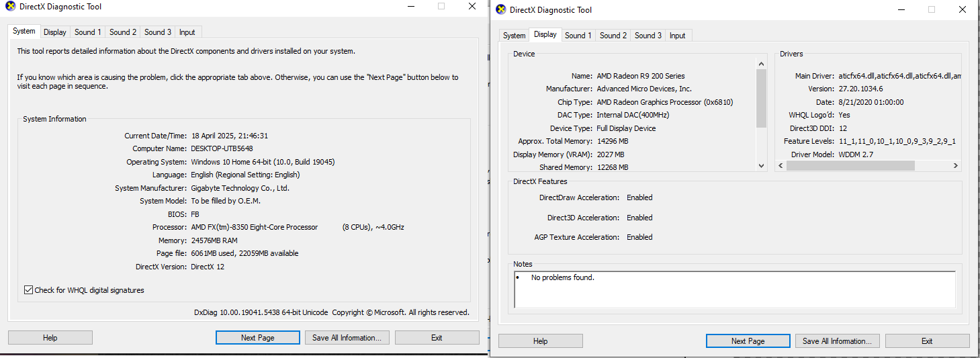Open the Sound 2 tab in left window
This screenshot has width=980, height=358.
pyautogui.click(x=123, y=32)
